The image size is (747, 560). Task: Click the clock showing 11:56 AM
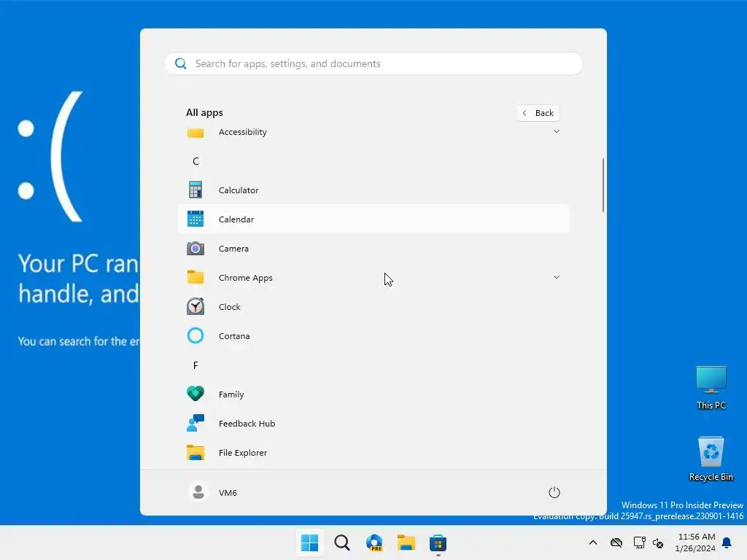point(697,537)
